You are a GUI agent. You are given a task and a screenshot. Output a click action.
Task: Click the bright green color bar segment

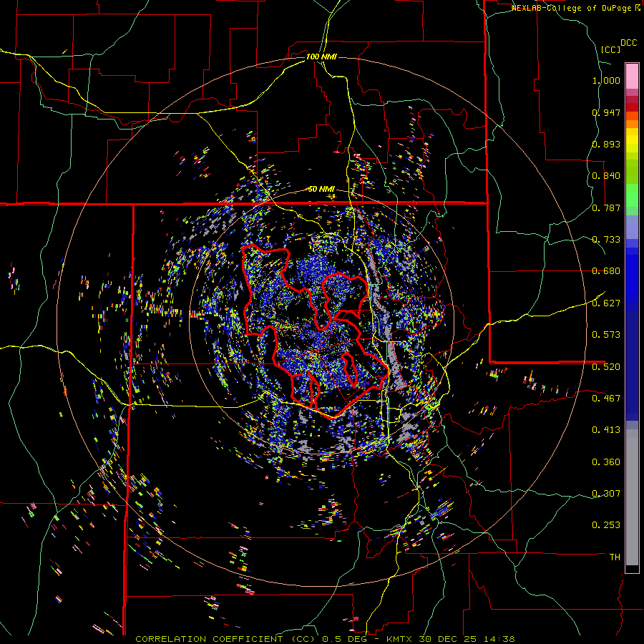[x=632, y=195]
